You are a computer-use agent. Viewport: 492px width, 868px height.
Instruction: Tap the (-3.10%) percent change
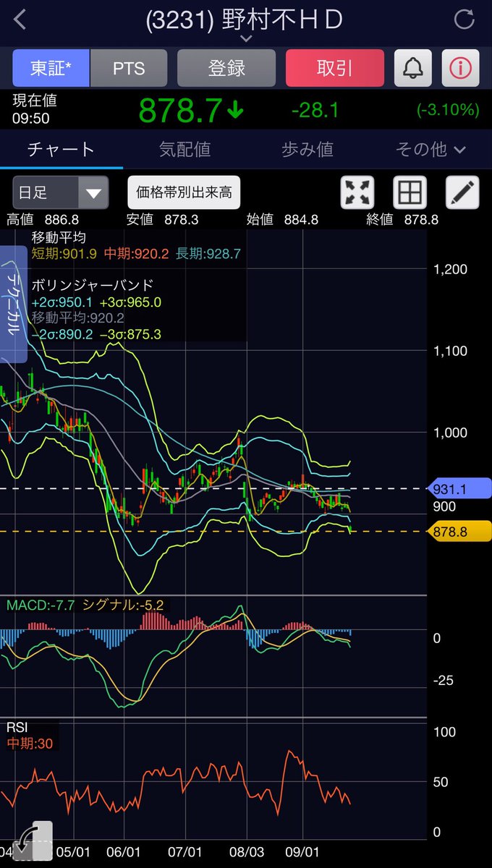coord(448,110)
